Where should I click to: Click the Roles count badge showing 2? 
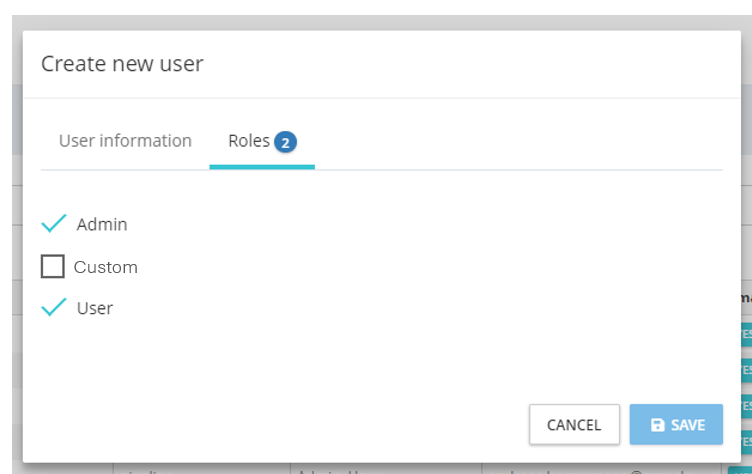[285, 142]
